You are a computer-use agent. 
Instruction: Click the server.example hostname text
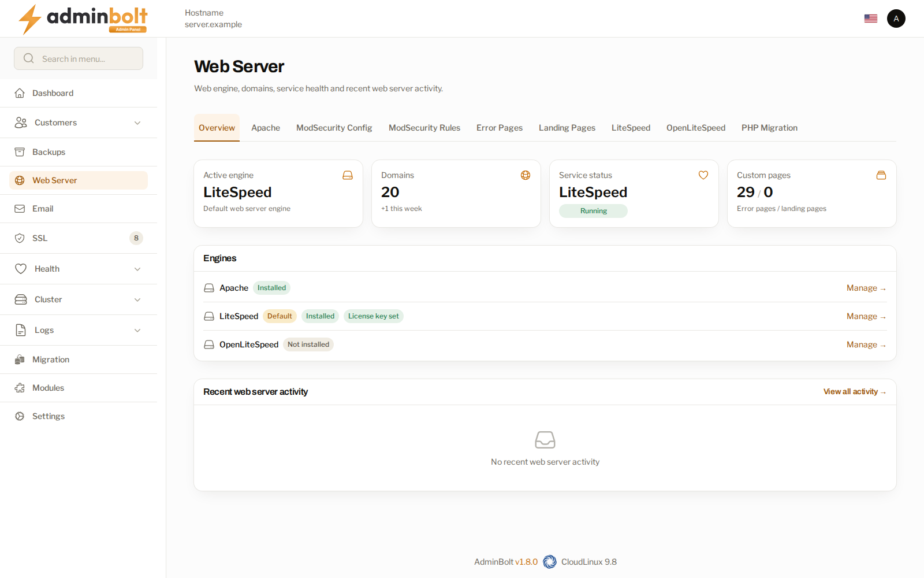tap(213, 24)
